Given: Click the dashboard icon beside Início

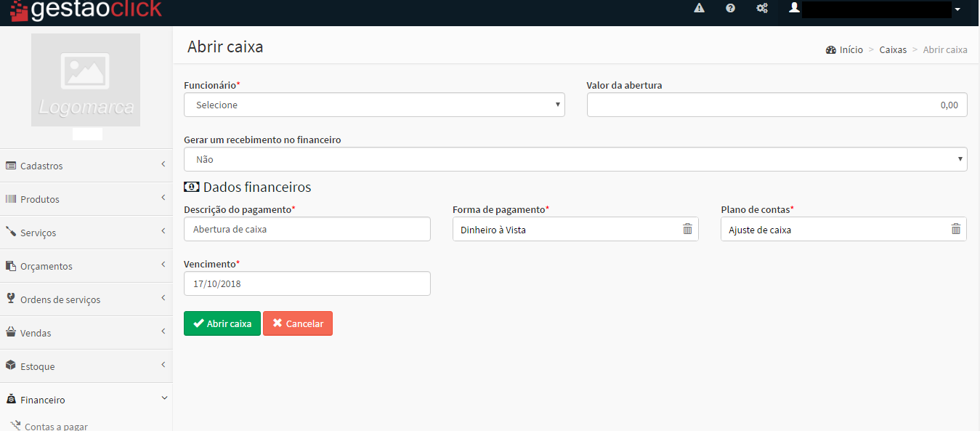Looking at the screenshot, I should coord(831,50).
